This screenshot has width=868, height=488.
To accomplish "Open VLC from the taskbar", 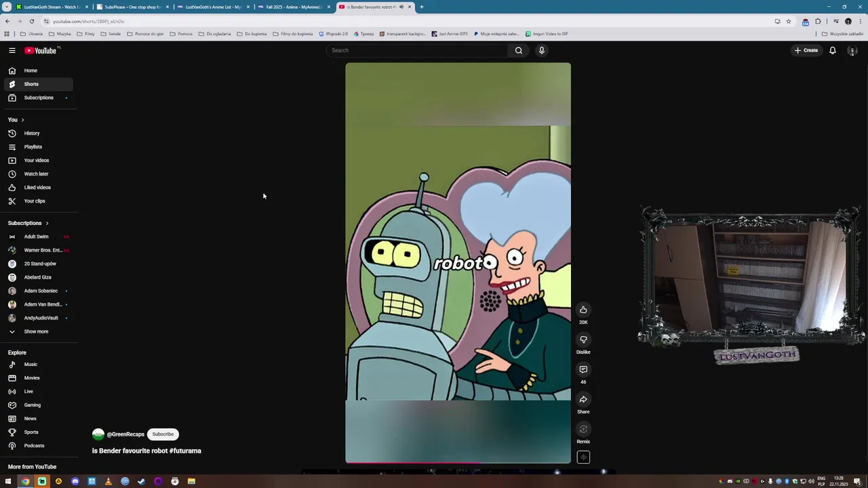I will (x=108, y=482).
